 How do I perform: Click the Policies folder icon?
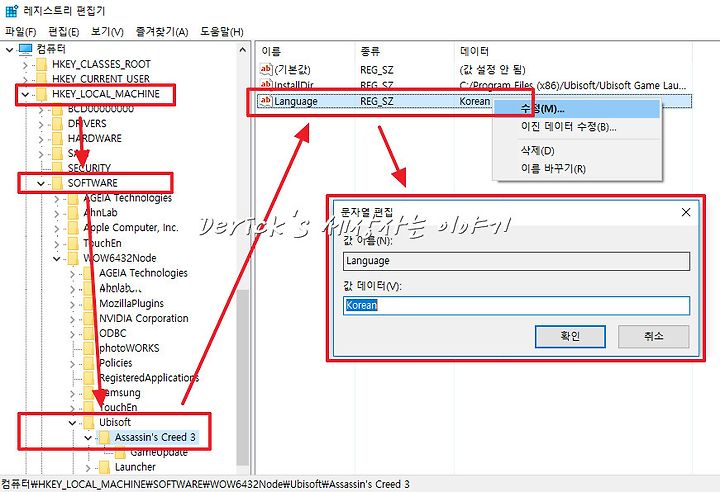(89, 363)
